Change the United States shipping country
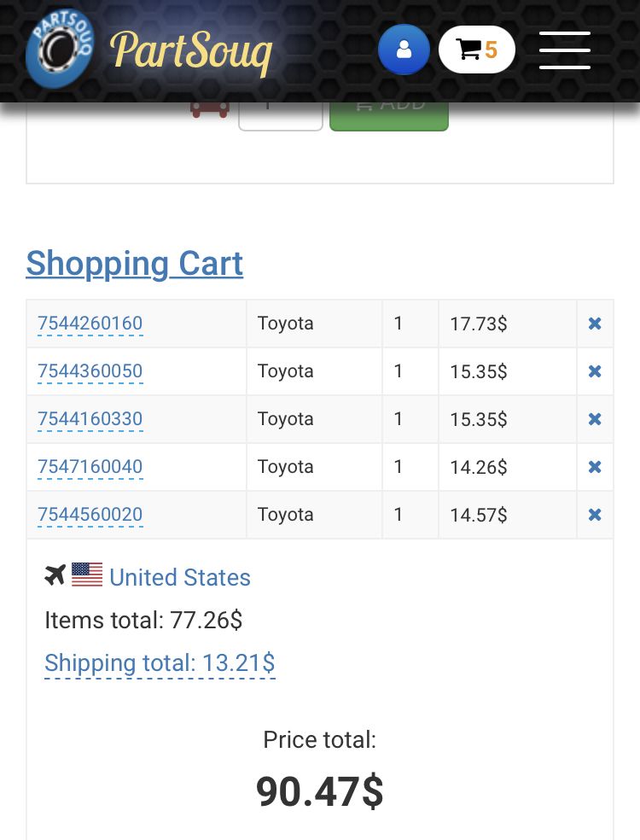 pyautogui.click(x=180, y=577)
